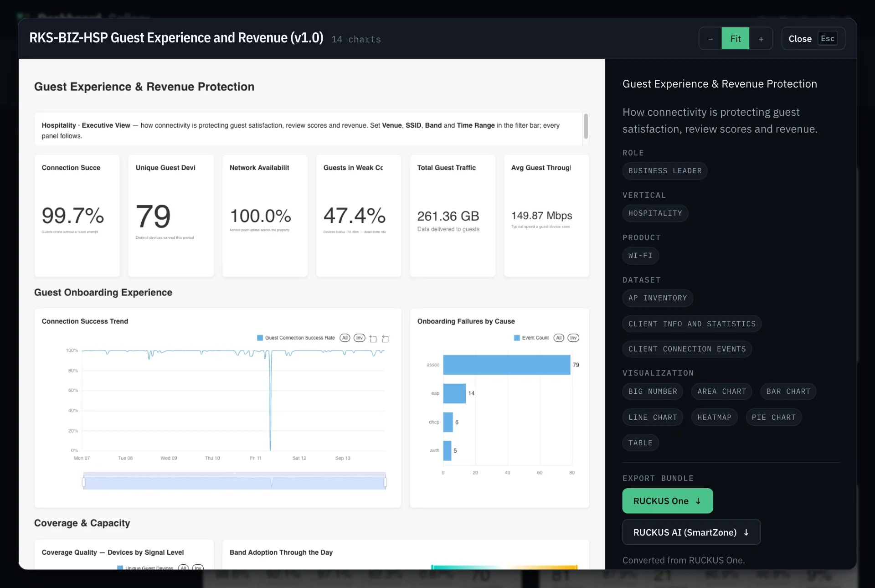Invert legend selection in Onboarding Failures chart
875x588 pixels.
[x=573, y=338]
